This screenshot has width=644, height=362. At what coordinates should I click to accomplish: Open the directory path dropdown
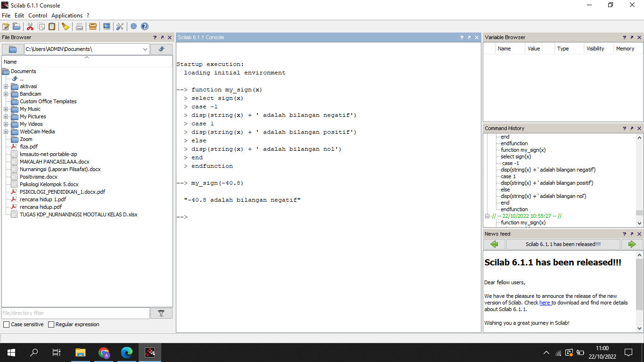point(145,49)
